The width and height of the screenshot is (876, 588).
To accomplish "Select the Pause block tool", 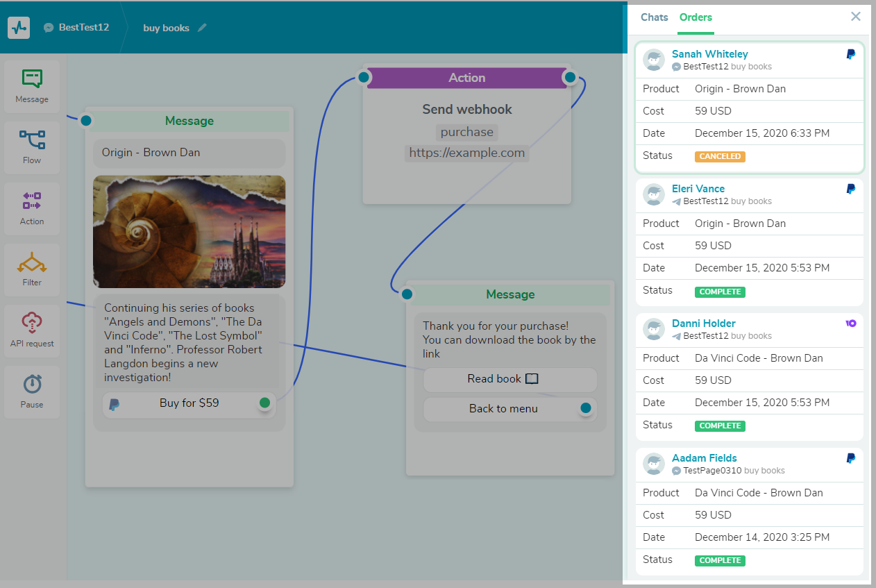I will [x=32, y=392].
